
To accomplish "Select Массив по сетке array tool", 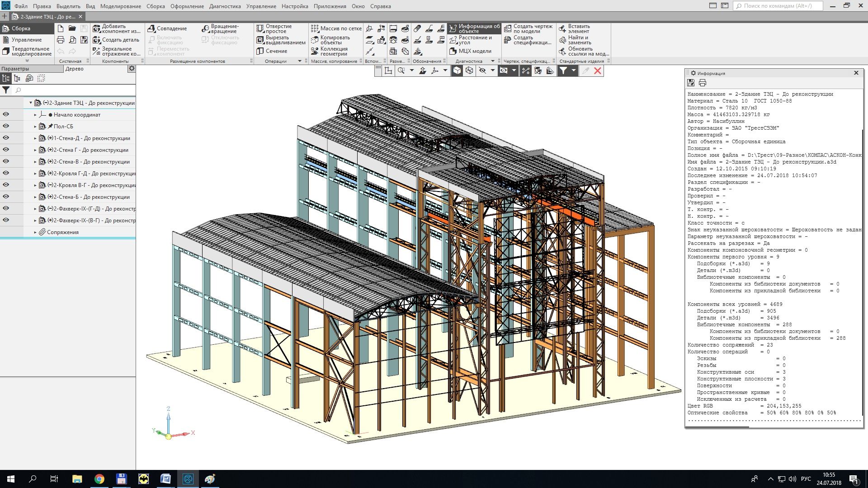I will pos(315,28).
